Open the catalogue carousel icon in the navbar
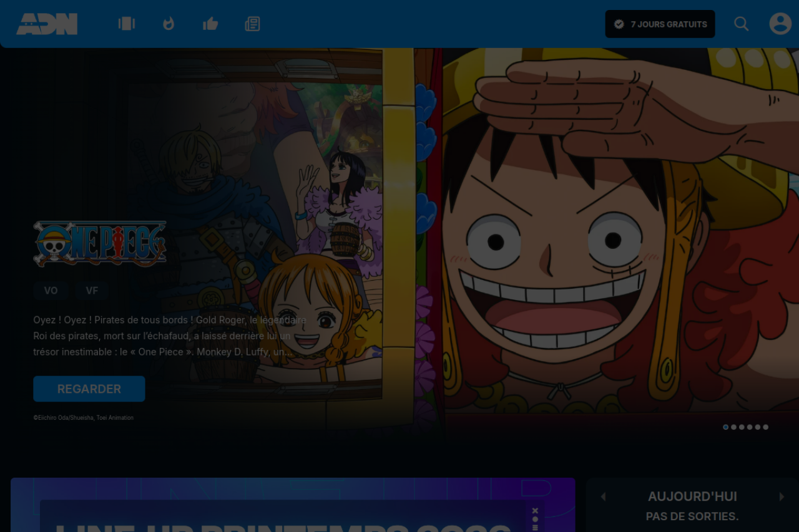Screen dimensions: 799x532 (127, 24)
